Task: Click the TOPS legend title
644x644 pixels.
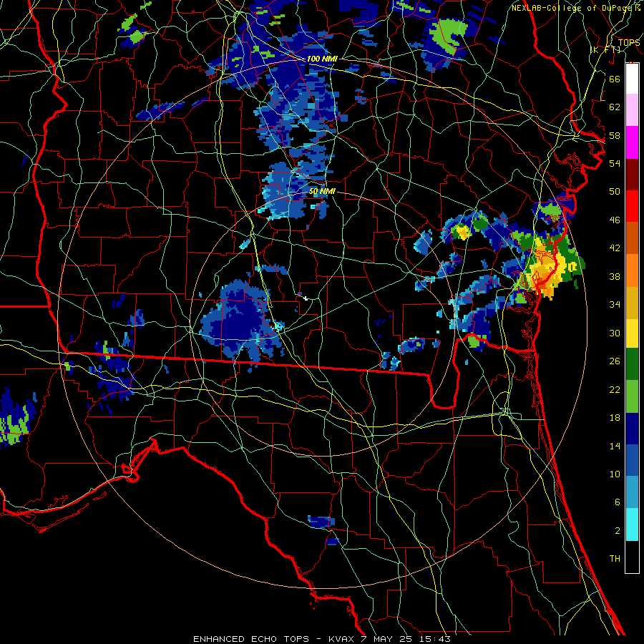Action: click(629, 43)
